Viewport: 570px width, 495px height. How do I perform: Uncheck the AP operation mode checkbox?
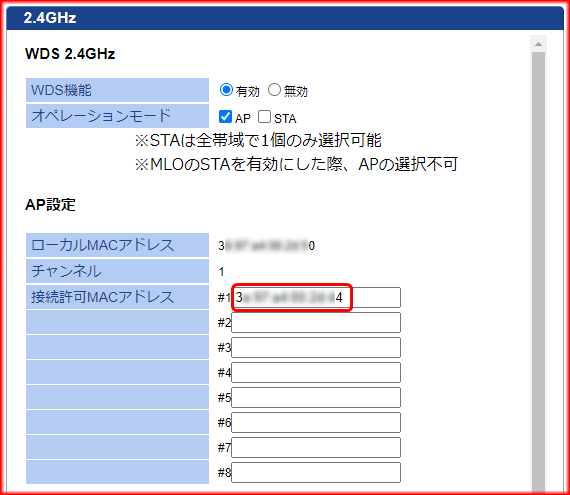point(225,117)
